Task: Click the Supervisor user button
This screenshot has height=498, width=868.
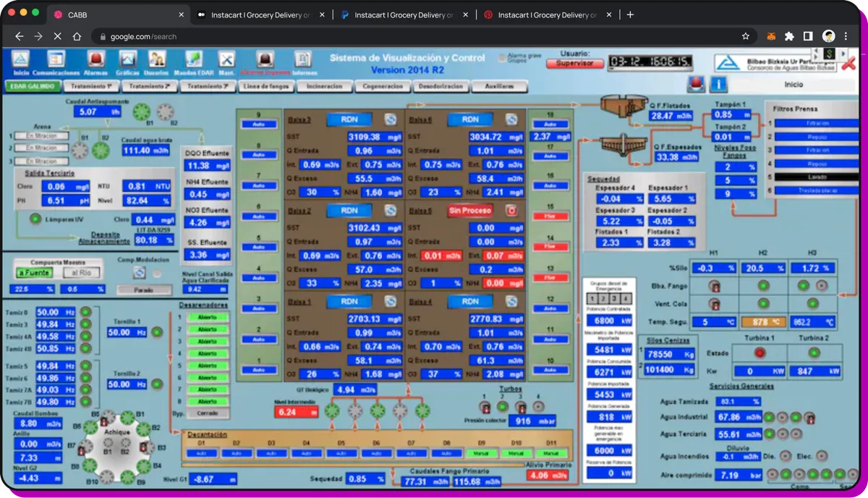Action: pyautogui.click(x=575, y=62)
